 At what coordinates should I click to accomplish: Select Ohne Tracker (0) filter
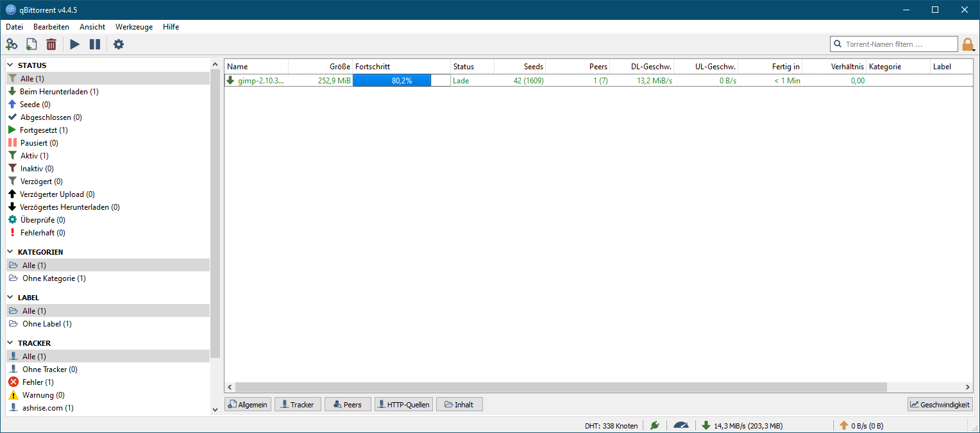pos(108,369)
